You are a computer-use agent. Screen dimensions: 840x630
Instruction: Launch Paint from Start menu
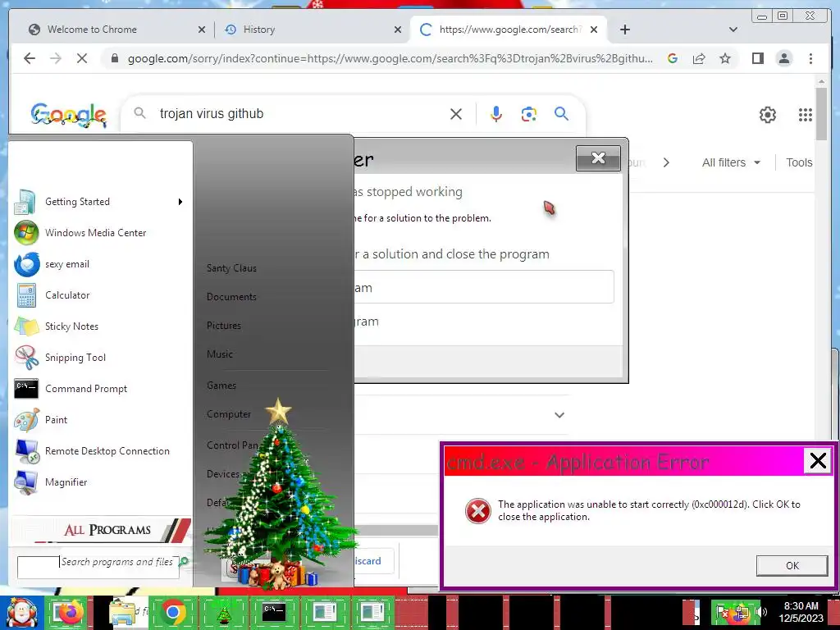point(57,420)
